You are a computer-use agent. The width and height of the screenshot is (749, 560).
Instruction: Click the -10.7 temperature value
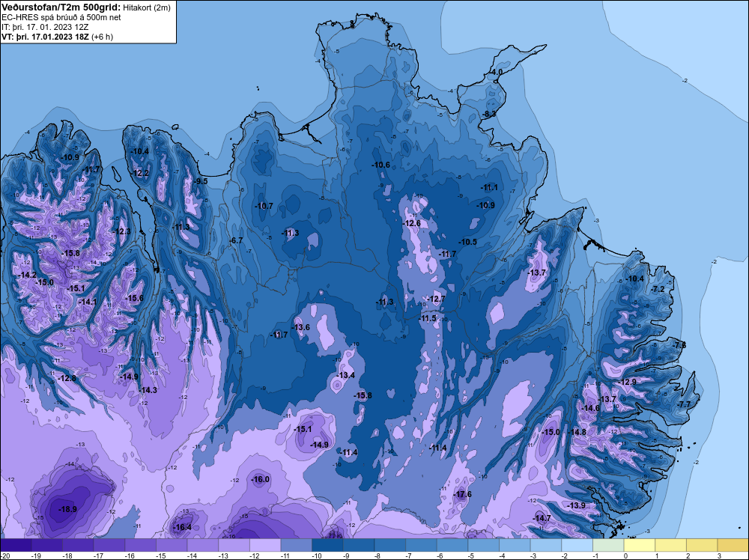point(264,206)
